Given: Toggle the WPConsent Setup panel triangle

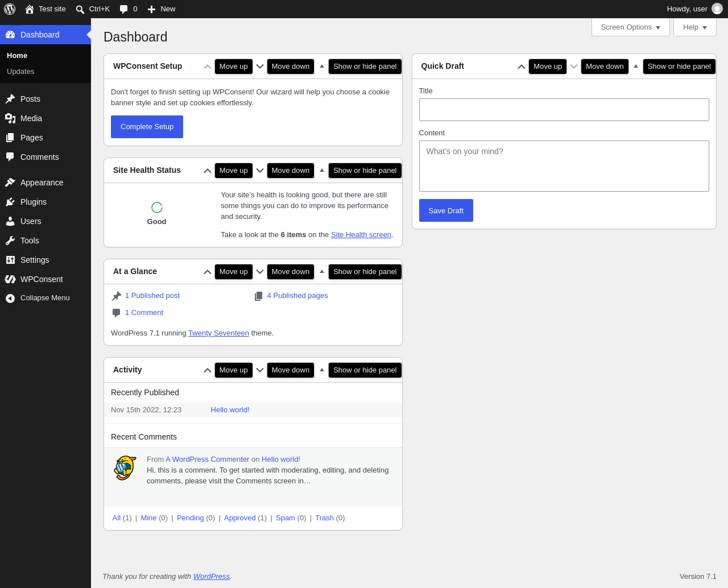Looking at the screenshot, I should click(322, 67).
